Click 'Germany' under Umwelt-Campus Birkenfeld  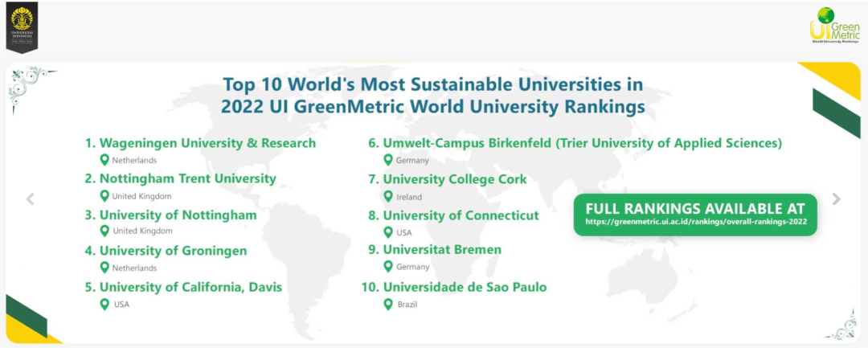[412, 161]
